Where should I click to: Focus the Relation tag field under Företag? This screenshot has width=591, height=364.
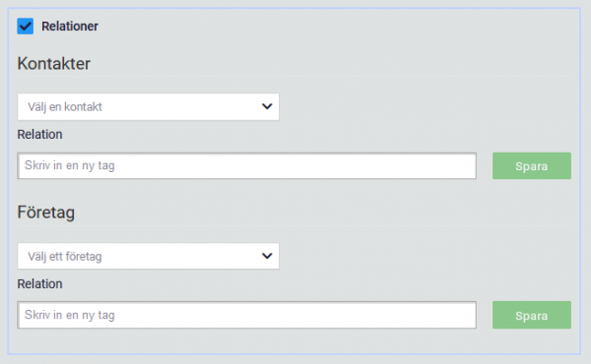(247, 315)
